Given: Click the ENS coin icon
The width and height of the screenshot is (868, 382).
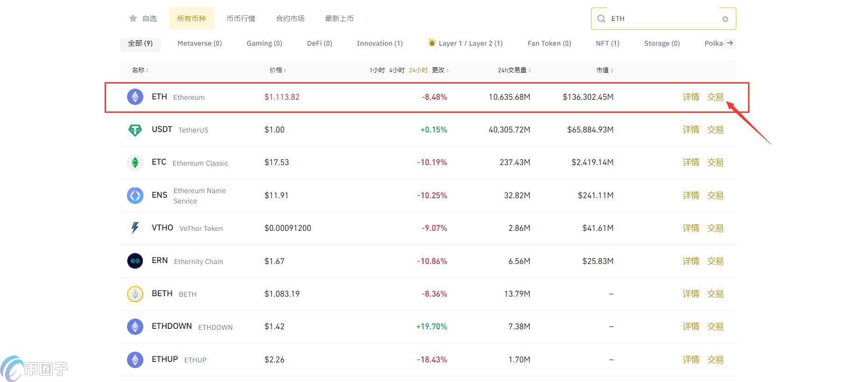Looking at the screenshot, I should click(135, 195).
